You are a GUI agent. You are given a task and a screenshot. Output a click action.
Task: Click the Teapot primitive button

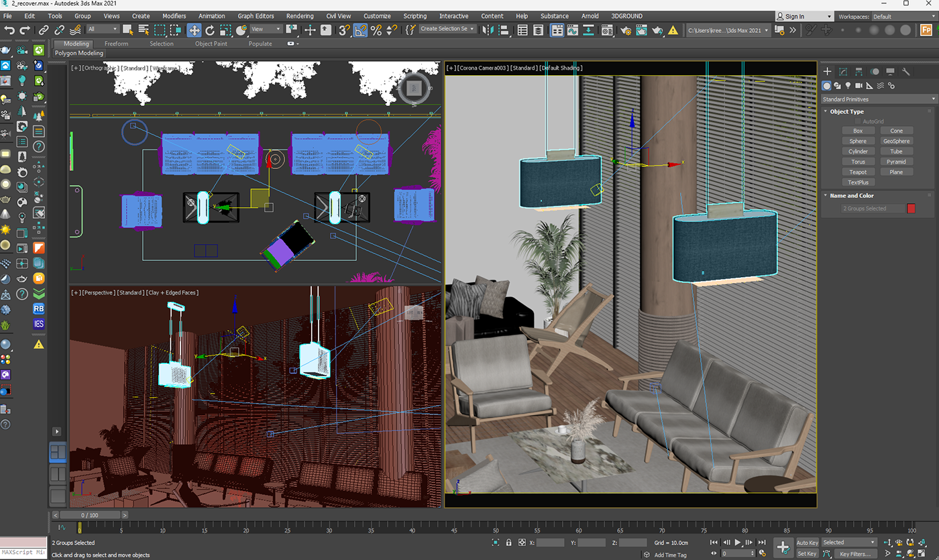[858, 172]
